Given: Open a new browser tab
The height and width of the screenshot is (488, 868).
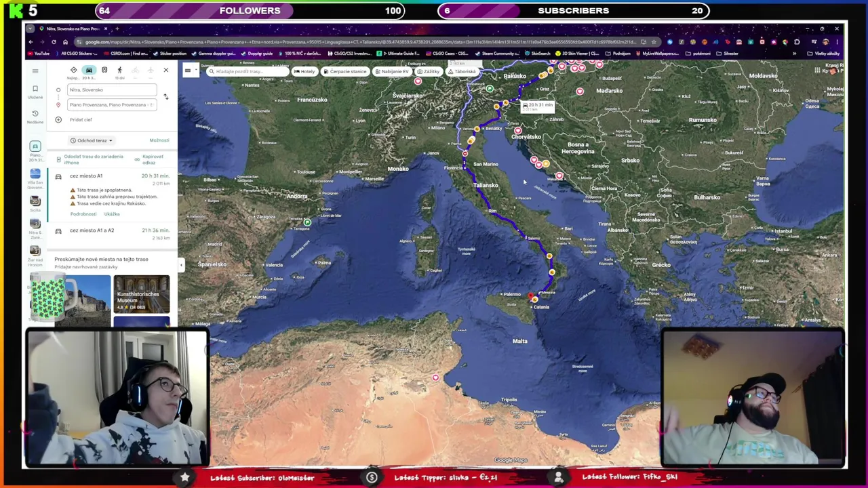Looking at the screenshot, I should point(117,28).
